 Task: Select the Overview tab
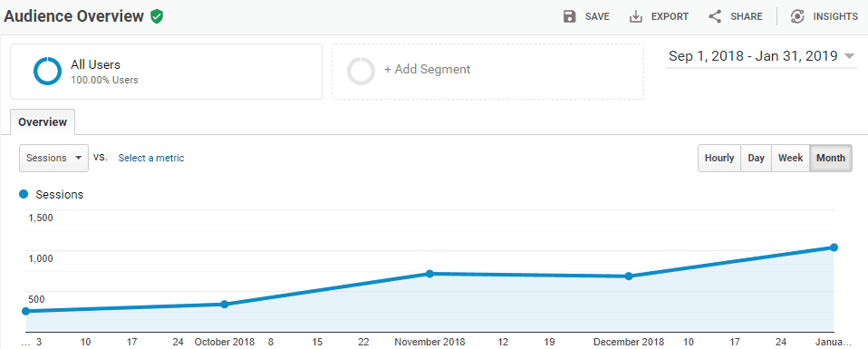(43, 121)
